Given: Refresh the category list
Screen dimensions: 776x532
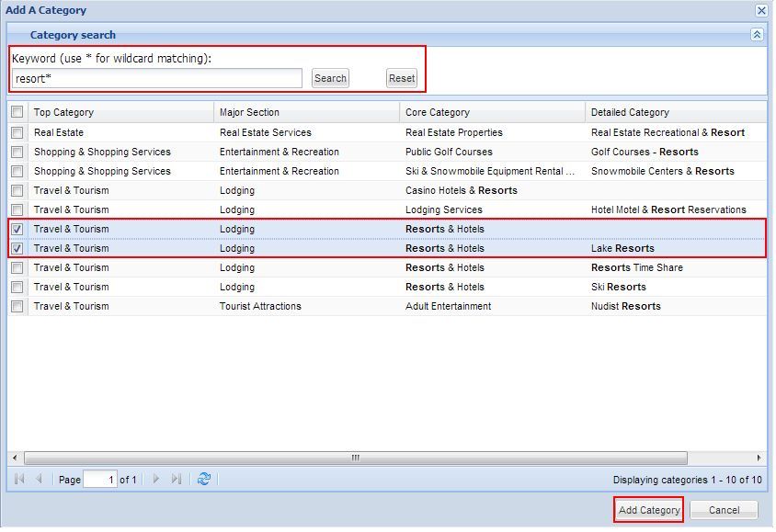Looking at the screenshot, I should pyautogui.click(x=204, y=479).
